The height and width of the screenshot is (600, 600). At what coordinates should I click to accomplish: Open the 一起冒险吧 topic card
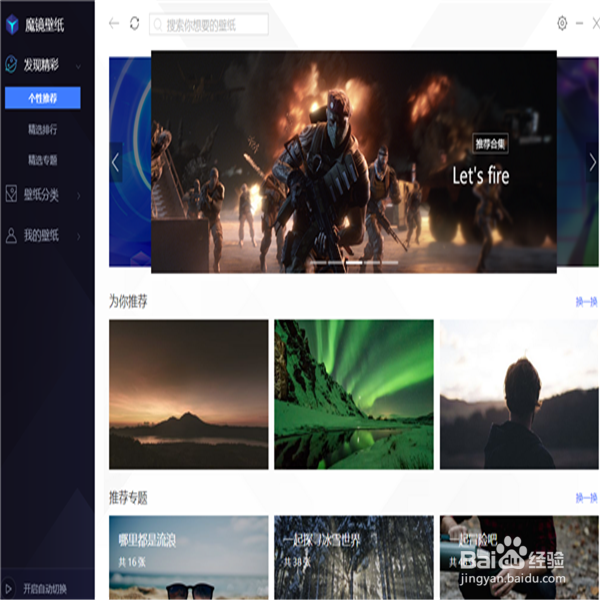[519, 558]
